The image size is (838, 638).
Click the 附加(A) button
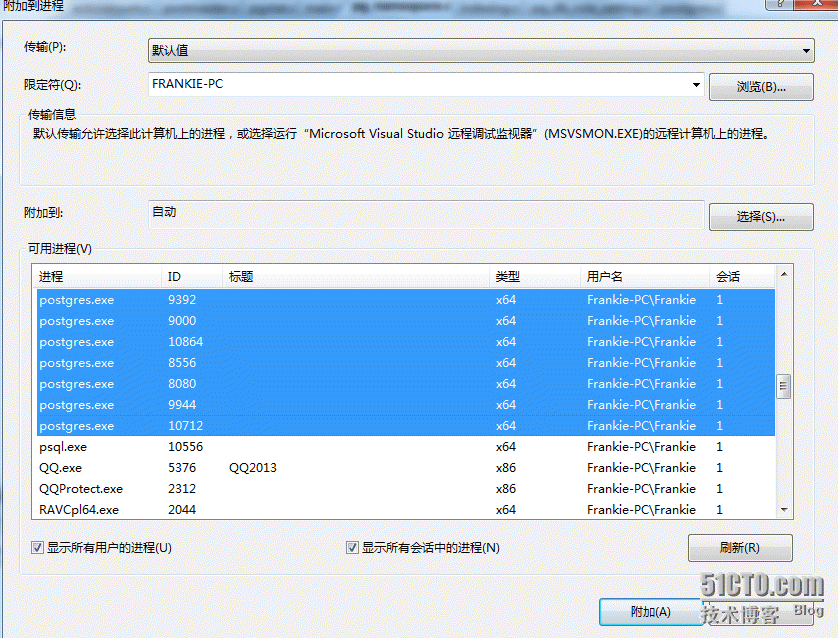tap(650, 612)
